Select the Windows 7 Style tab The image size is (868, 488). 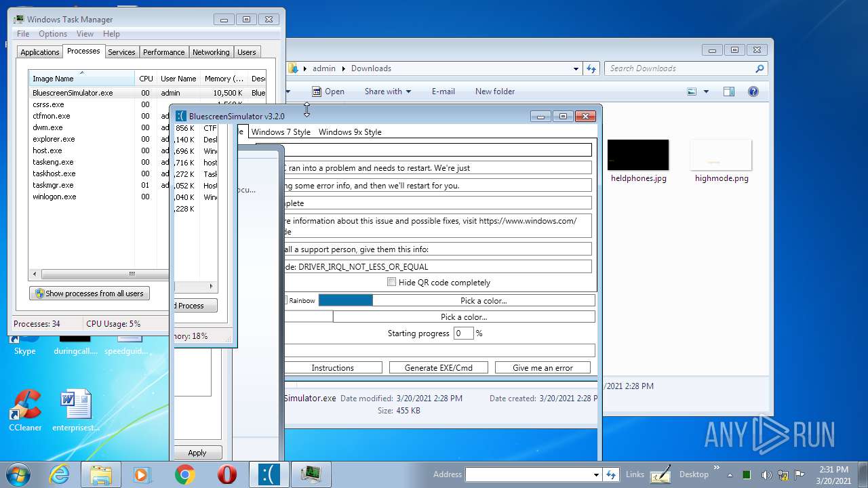[x=281, y=132]
